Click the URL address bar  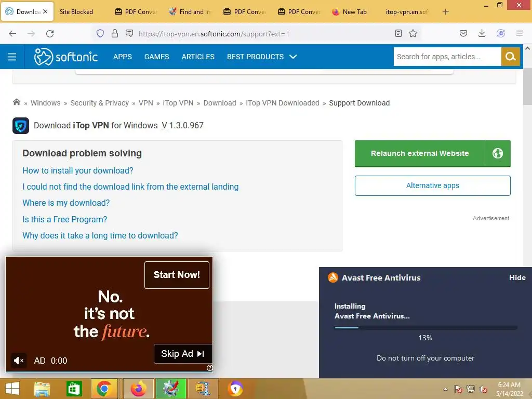pos(258,34)
